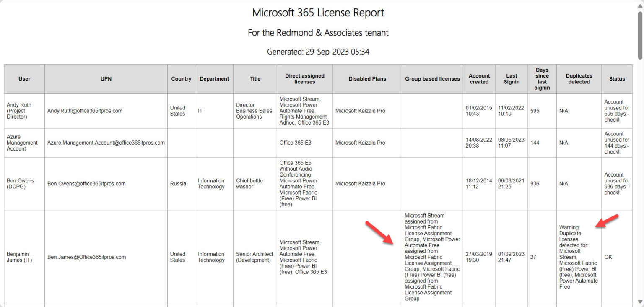Screen dimensions: 644x307
Task: Open Andy.Ruth@office365itpros.com email address
Action: coord(86,111)
